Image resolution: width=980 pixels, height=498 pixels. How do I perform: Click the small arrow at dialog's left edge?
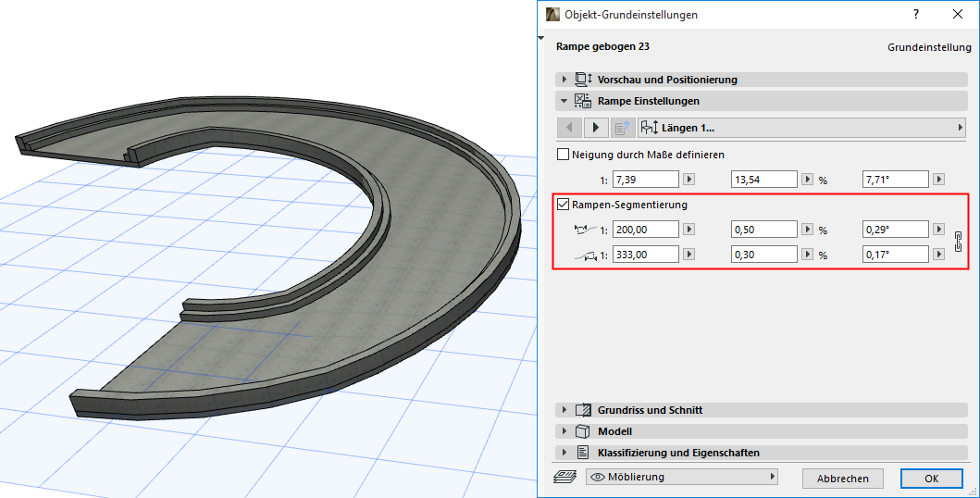[542, 39]
